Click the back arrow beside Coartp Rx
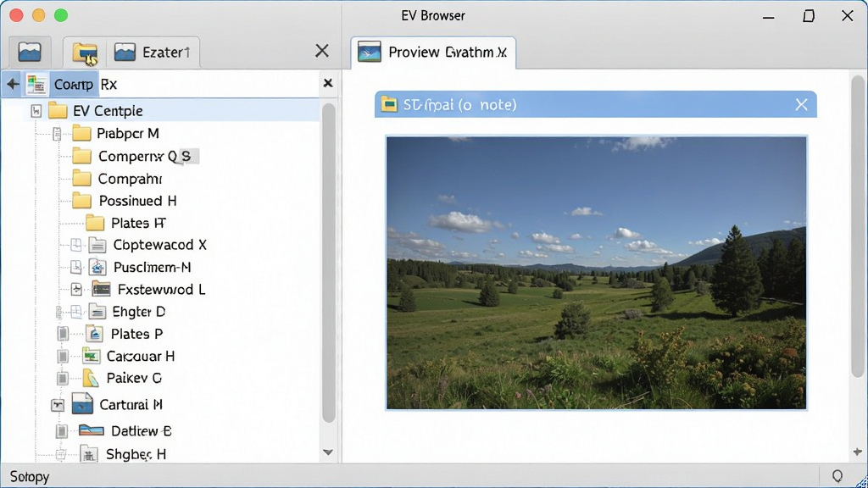 pyautogui.click(x=13, y=84)
